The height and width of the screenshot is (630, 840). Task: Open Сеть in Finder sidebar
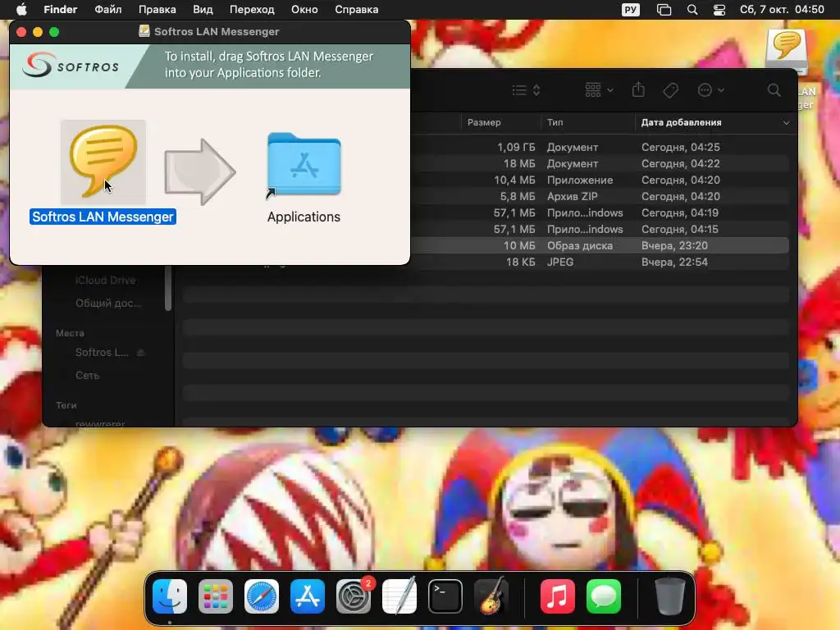[x=87, y=376]
